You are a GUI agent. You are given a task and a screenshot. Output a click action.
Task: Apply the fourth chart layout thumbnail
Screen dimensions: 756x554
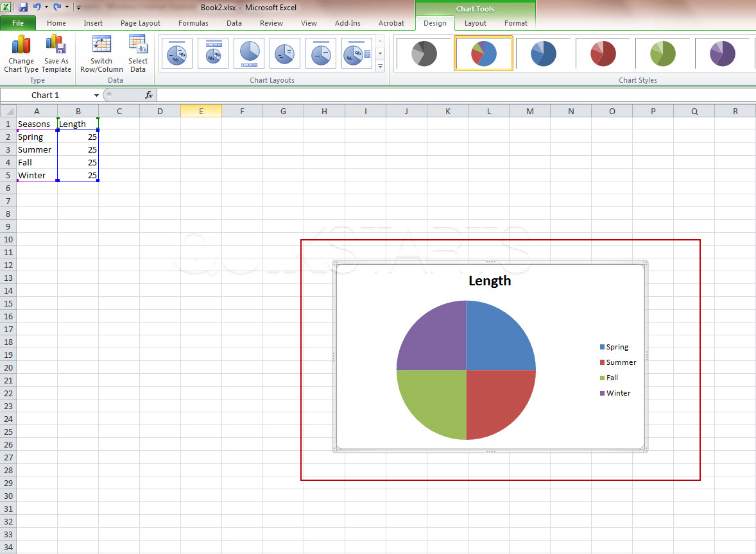click(285, 53)
